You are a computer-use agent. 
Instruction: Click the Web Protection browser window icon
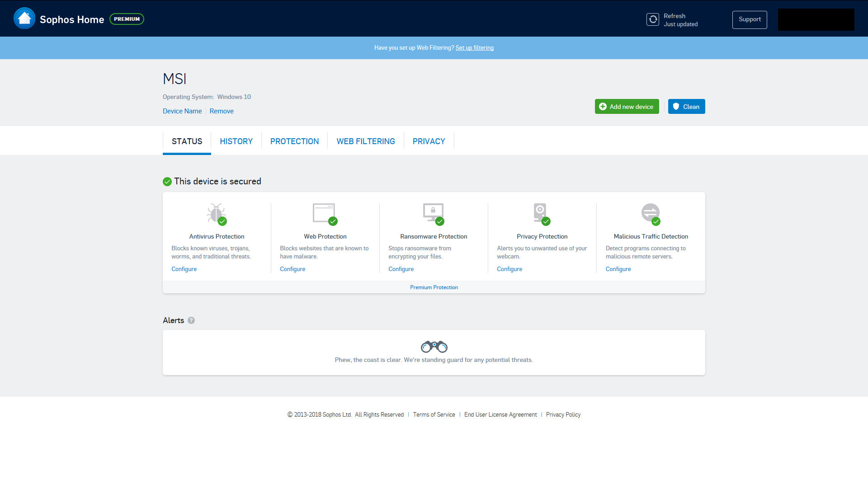325,214
